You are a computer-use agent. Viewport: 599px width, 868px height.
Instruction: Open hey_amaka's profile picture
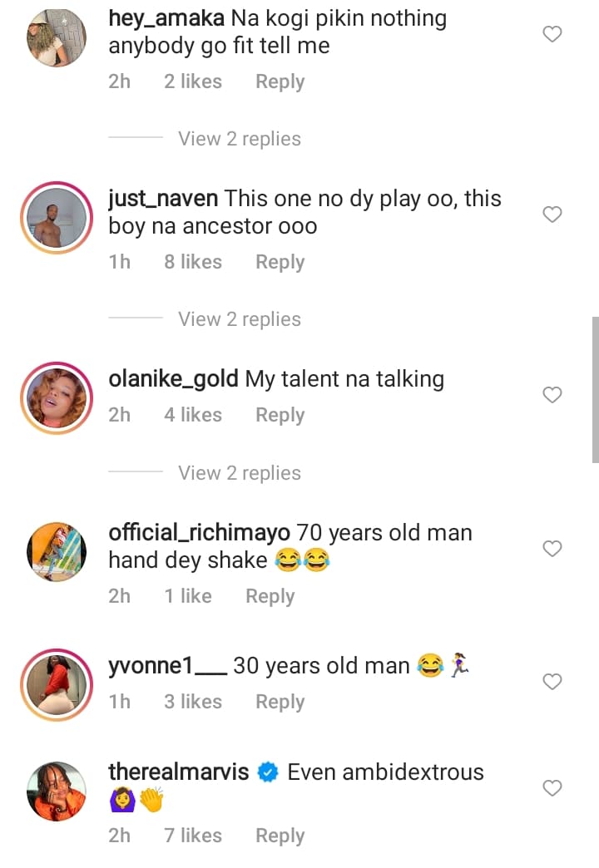click(57, 37)
